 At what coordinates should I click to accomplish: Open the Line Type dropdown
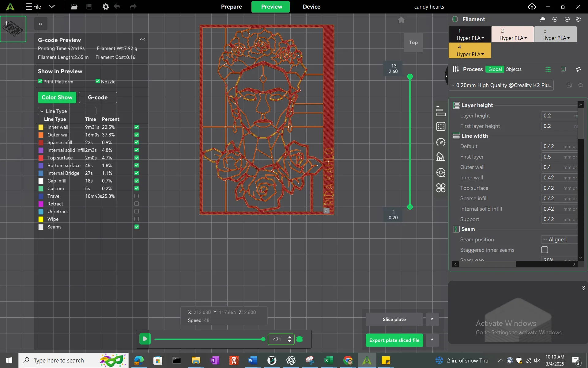[x=67, y=111]
